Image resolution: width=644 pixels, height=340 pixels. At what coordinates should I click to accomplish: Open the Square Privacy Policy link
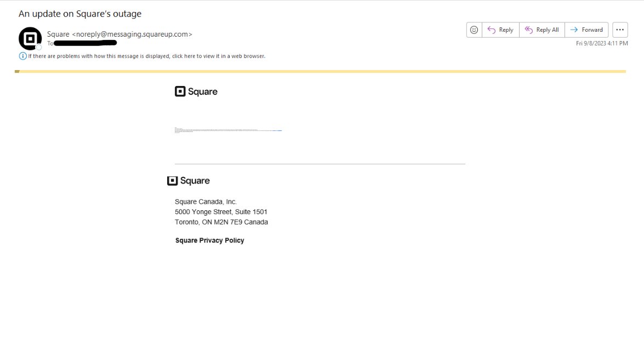tap(209, 240)
